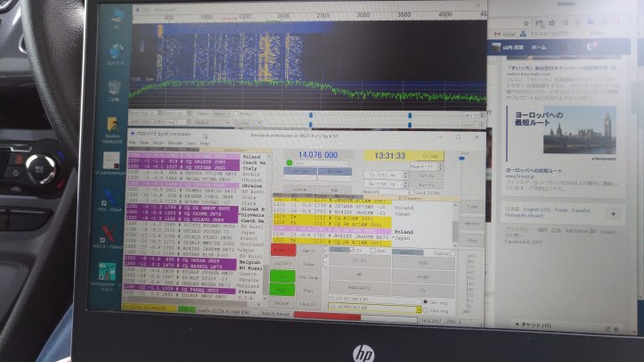The height and width of the screenshot is (362, 644).
Task: Open the free message combo box
Action: pyautogui.click(x=371, y=310)
